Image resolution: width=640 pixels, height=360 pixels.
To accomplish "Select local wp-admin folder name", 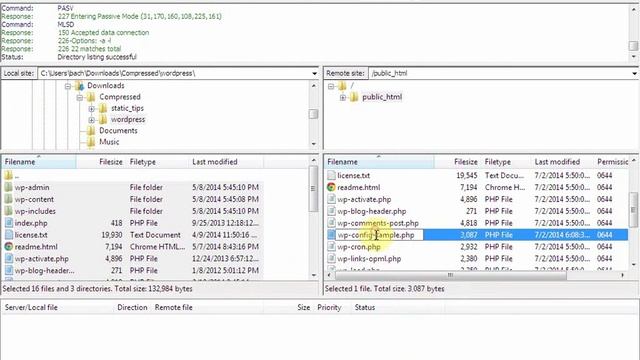I will (32, 187).
